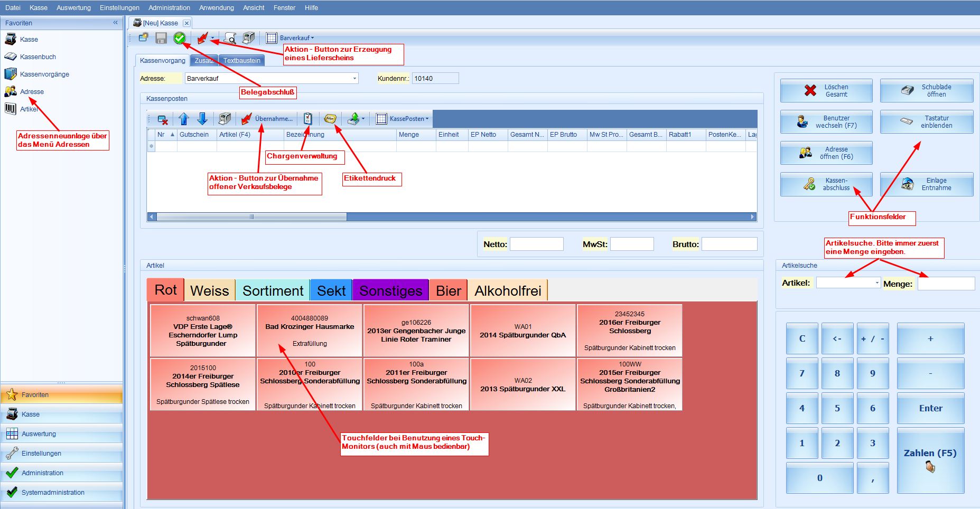
Task: Open Chargenverwaltung clipboard icon
Action: click(307, 119)
